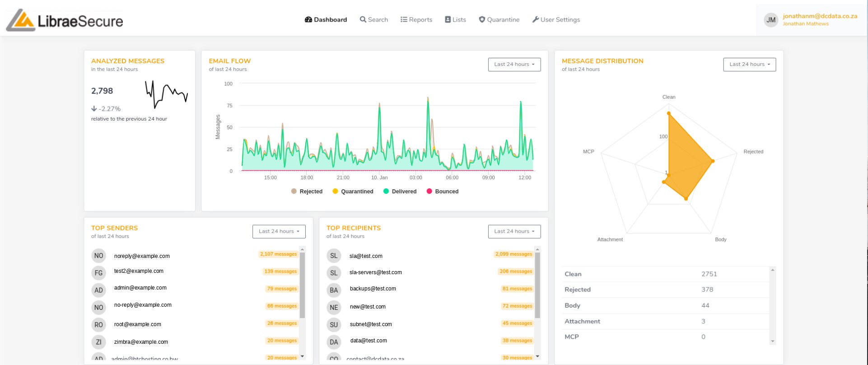Screen dimensions: 868x365
Task: Click the distribution table scroll down arrow
Action: (773, 342)
